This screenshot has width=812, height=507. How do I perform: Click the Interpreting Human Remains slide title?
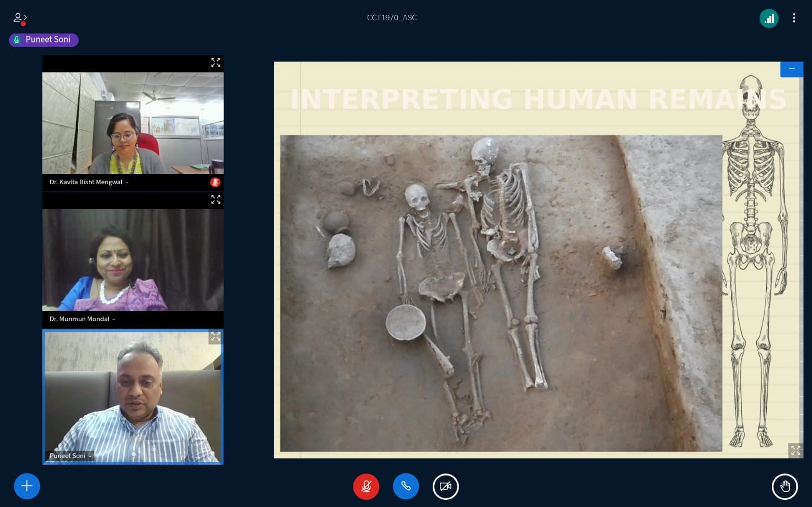[538, 98]
